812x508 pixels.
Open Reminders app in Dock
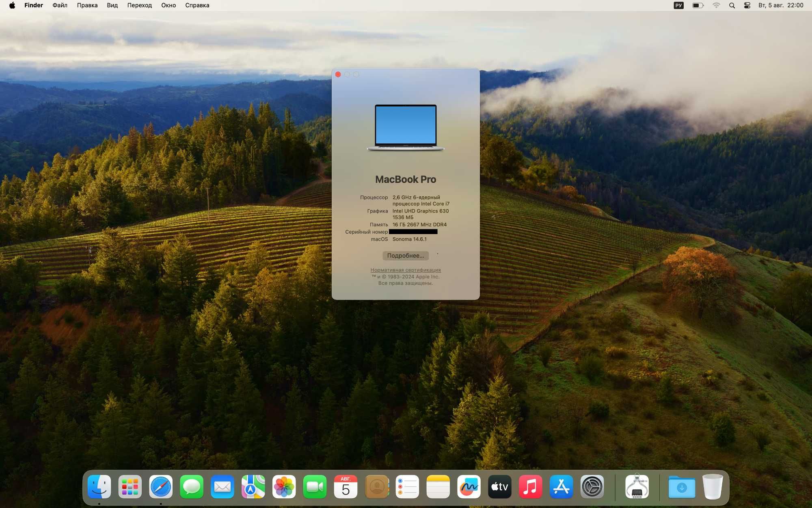click(x=407, y=486)
